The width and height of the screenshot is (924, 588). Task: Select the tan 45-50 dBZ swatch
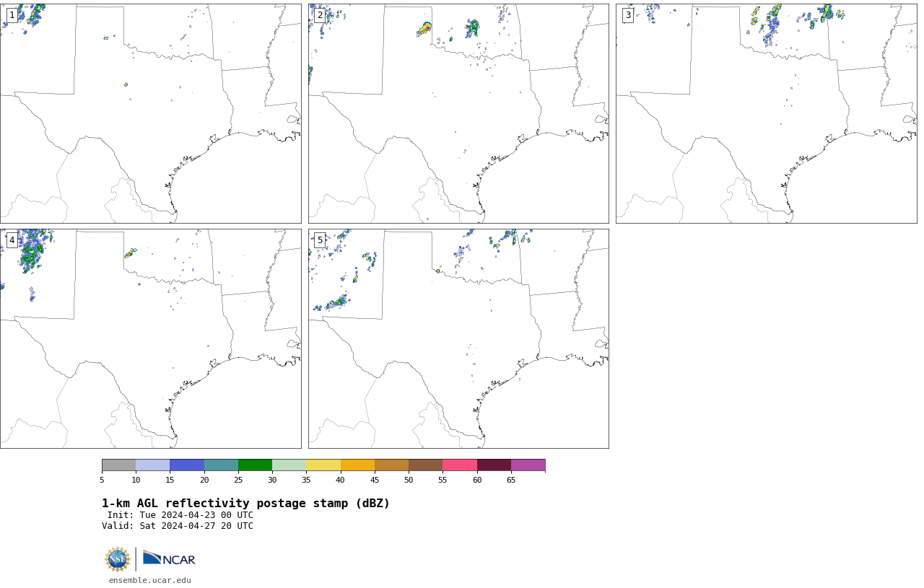391,465
